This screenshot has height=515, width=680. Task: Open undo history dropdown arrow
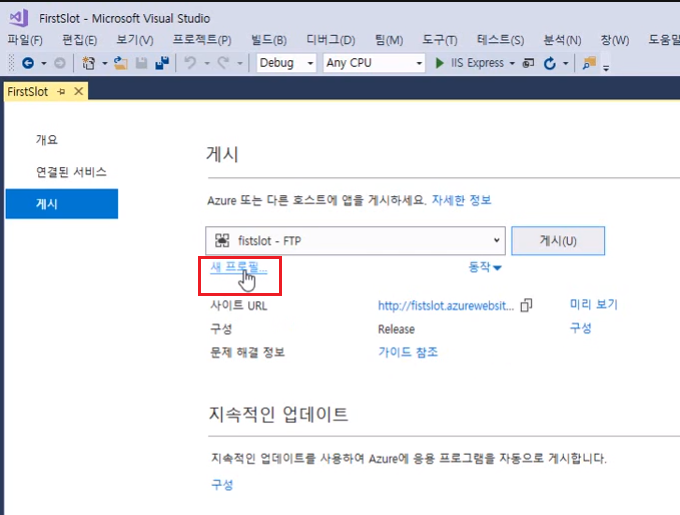(x=206, y=64)
